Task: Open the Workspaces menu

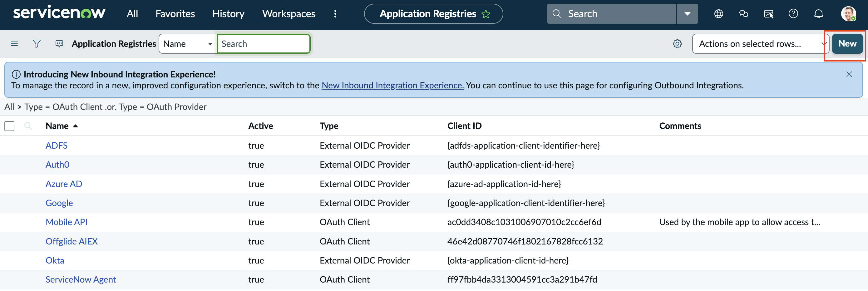Action: pos(289,14)
